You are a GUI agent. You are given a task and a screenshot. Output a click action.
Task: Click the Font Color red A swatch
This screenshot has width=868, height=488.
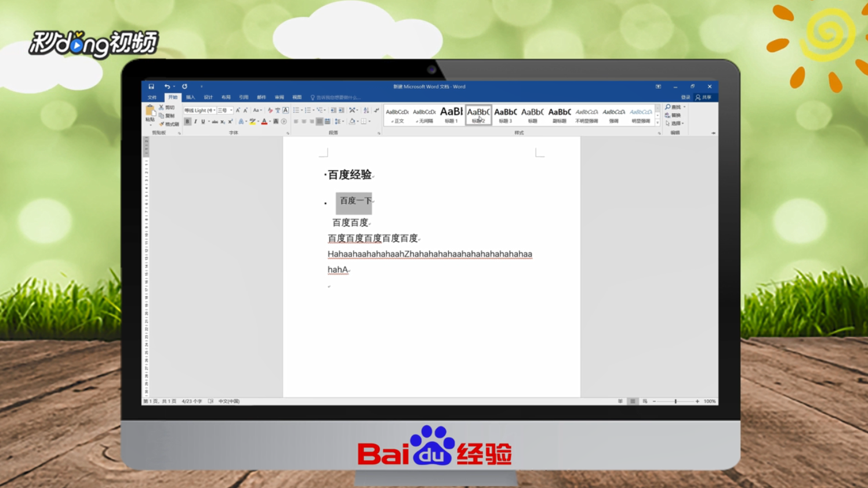point(264,121)
